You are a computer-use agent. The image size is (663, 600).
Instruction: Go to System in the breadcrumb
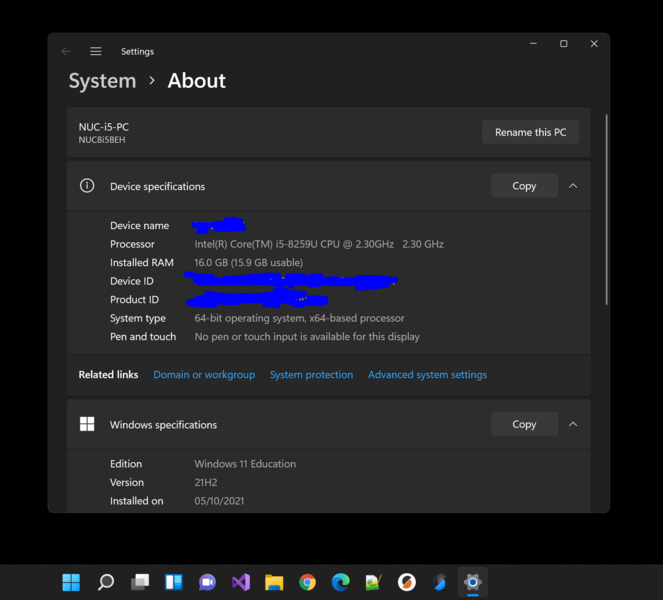pos(102,81)
